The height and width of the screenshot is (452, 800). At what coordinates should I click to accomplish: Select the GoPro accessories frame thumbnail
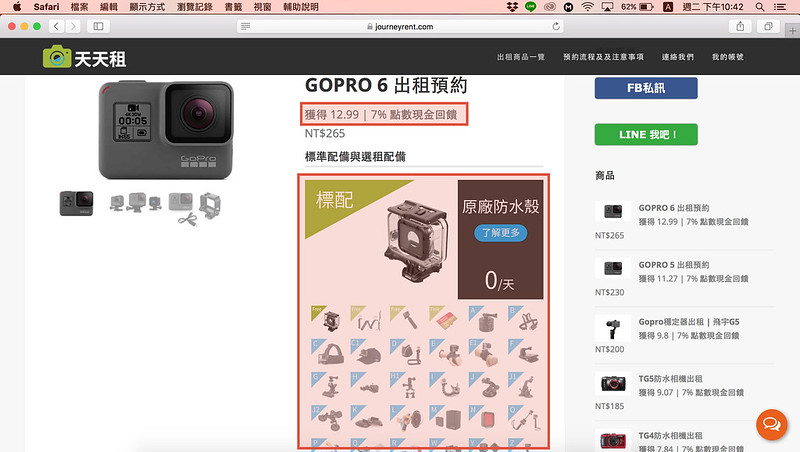tap(195, 208)
